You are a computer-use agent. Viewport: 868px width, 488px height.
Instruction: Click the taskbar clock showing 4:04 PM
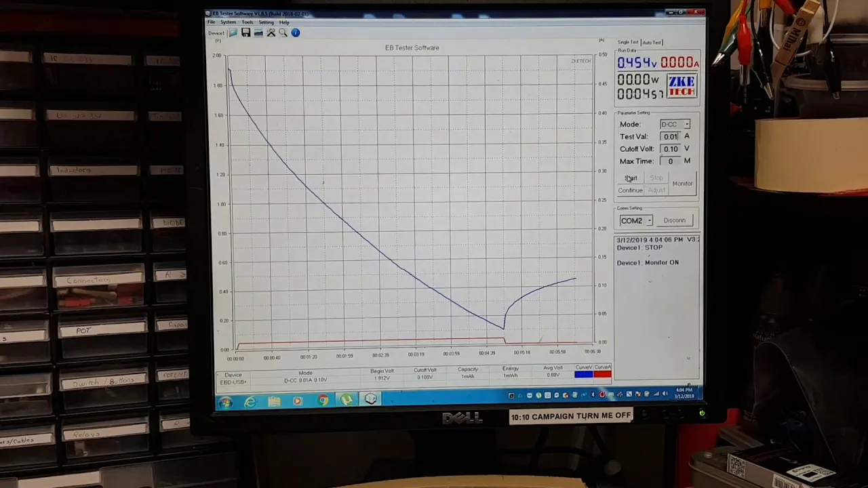coord(684,392)
